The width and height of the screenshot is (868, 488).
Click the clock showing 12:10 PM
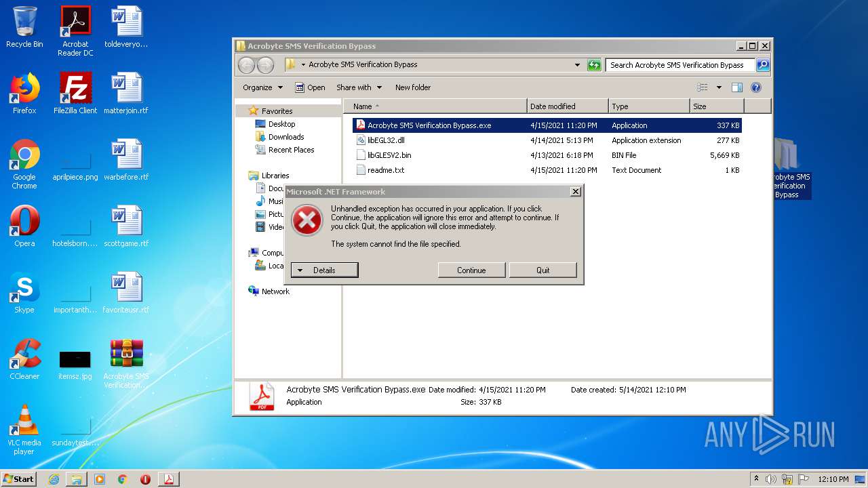tap(833, 479)
